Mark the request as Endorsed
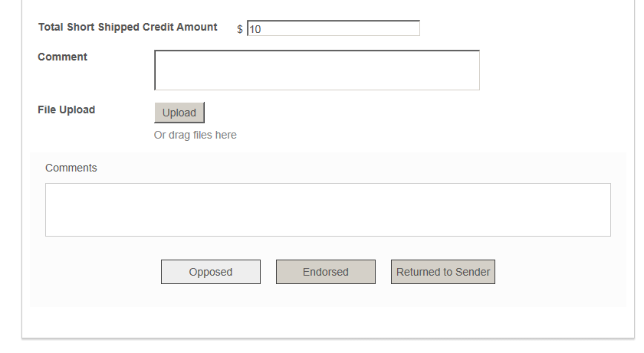This screenshot has height=353, width=644. [326, 272]
